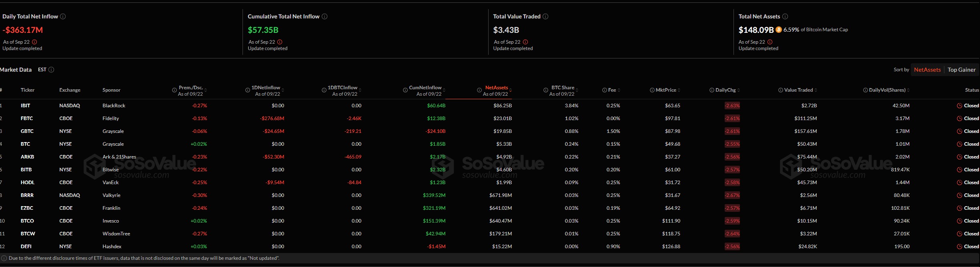The width and height of the screenshot is (980, 267).
Task: Sort by BTC Share using its sort arrows
Action: pyautogui.click(x=577, y=90)
